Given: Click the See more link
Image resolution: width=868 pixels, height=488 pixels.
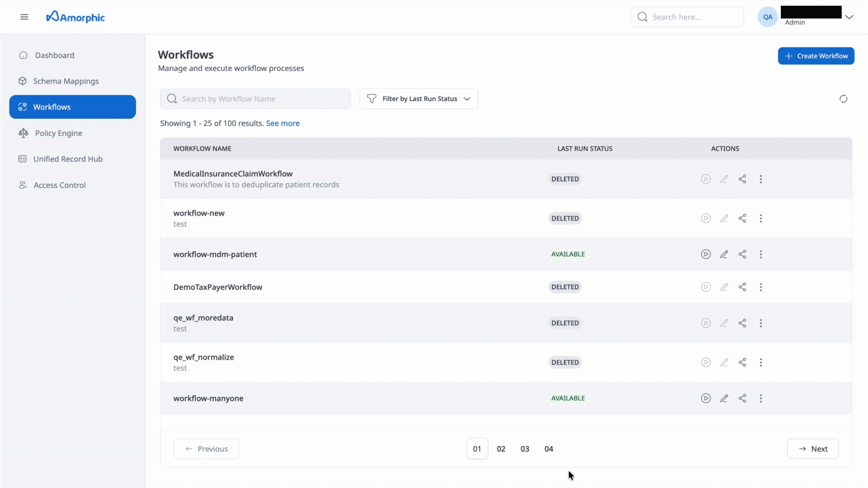Looking at the screenshot, I should 283,123.
